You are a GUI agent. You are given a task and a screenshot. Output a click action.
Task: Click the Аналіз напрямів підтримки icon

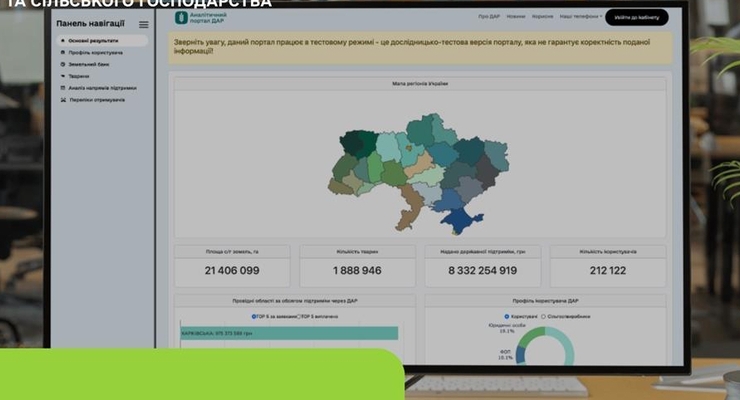[x=63, y=88]
